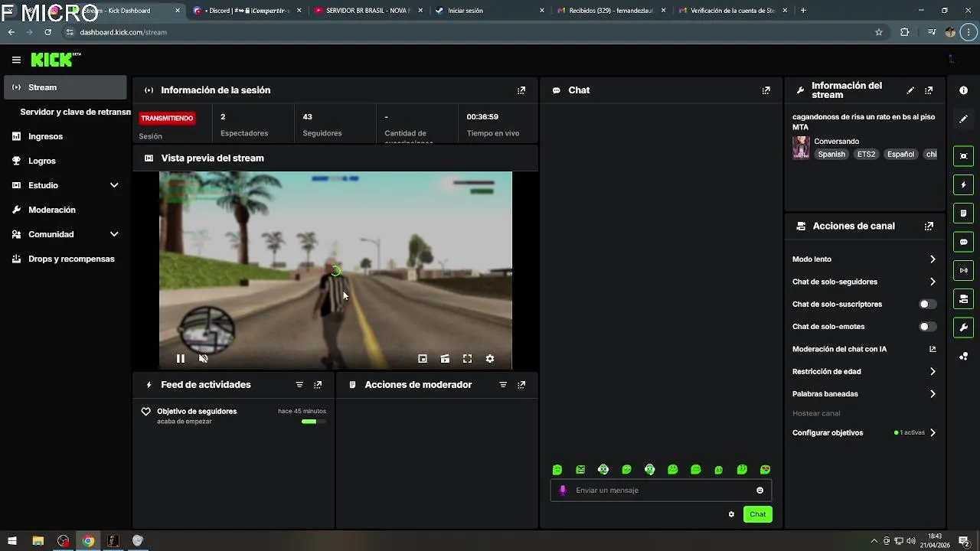Click the purple microphone icon in chat input
This screenshot has width=980, height=551.
coord(563,491)
